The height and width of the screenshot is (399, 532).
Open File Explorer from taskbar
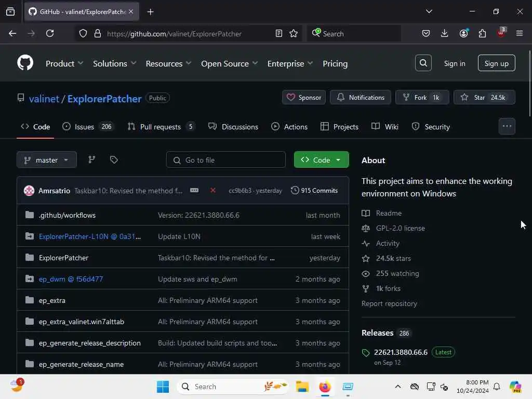(302, 387)
